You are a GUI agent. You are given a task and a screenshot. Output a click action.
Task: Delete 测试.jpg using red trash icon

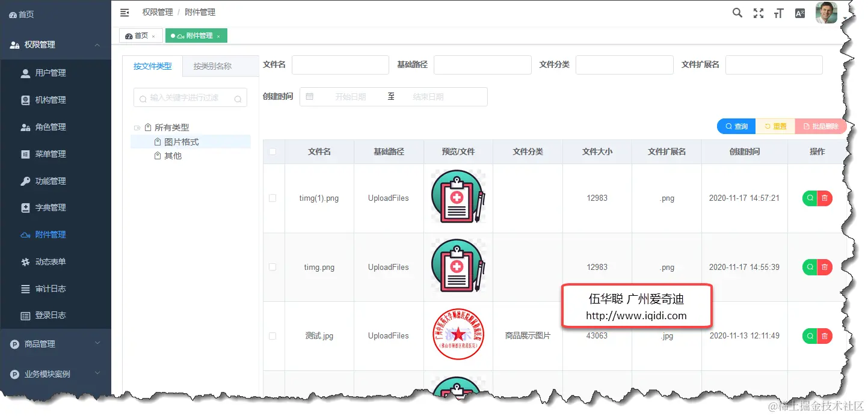[825, 335]
